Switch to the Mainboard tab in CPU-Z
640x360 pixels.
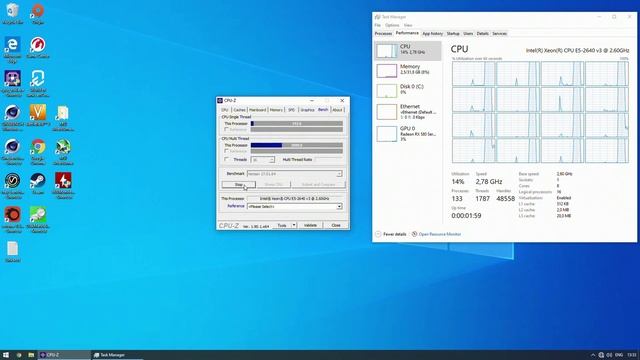[x=258, y=110]
